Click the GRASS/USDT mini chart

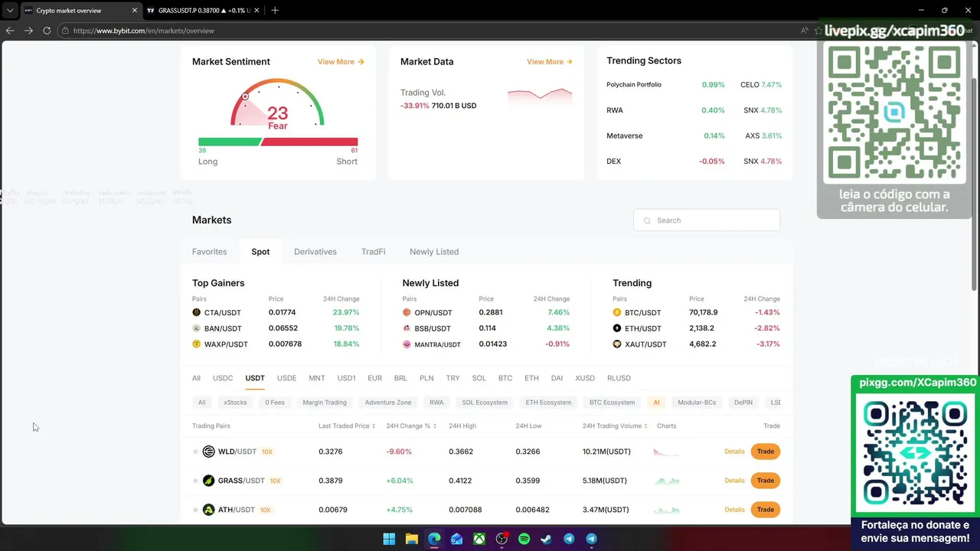[667, 481]
